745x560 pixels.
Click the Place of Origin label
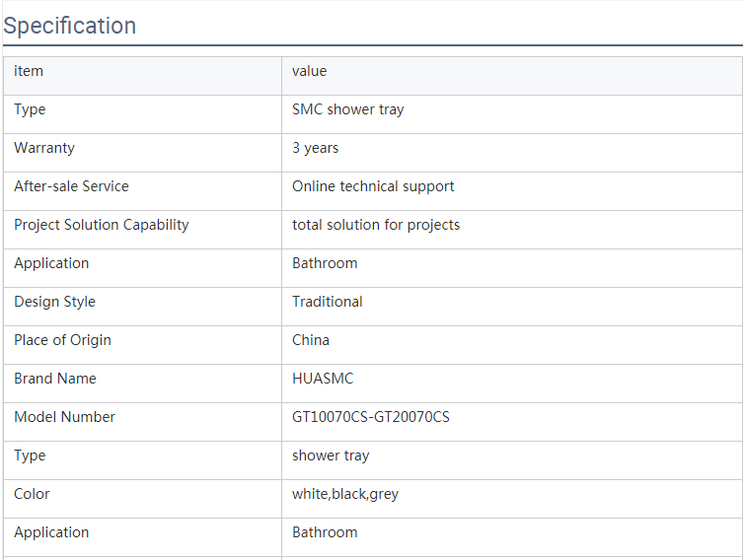62,340
